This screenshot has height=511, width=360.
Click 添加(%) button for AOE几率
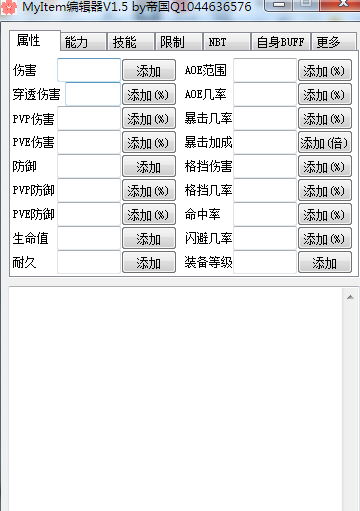[325, 94]
